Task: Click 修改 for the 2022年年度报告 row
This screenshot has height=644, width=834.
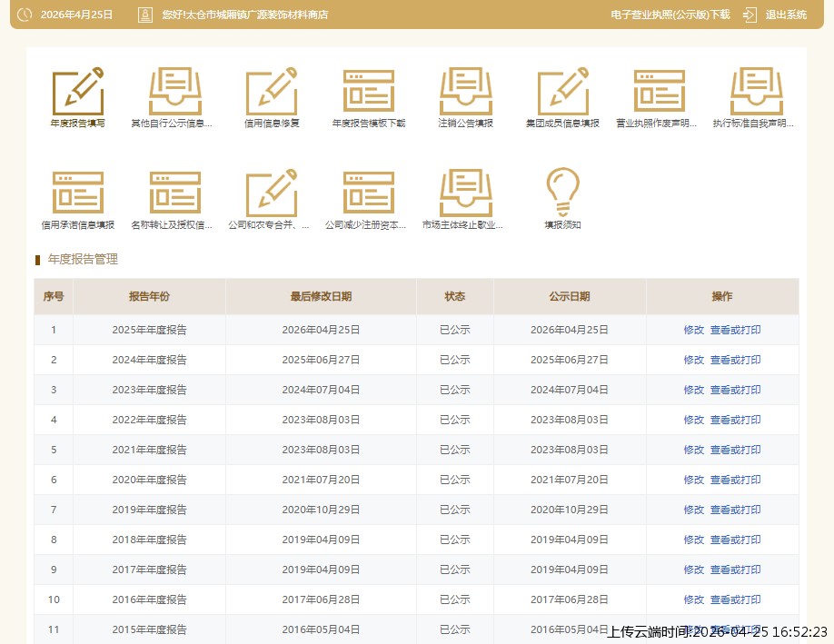Action: click(x=693, y=420)
